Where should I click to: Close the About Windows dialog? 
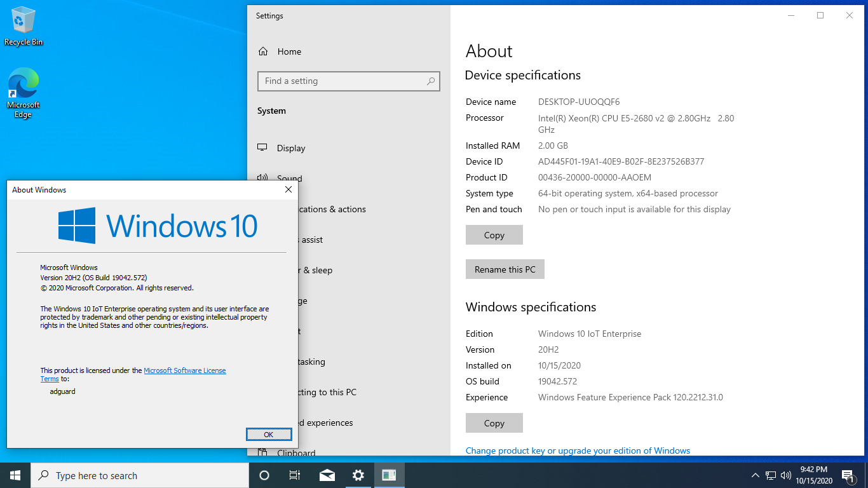click(288, 189)
